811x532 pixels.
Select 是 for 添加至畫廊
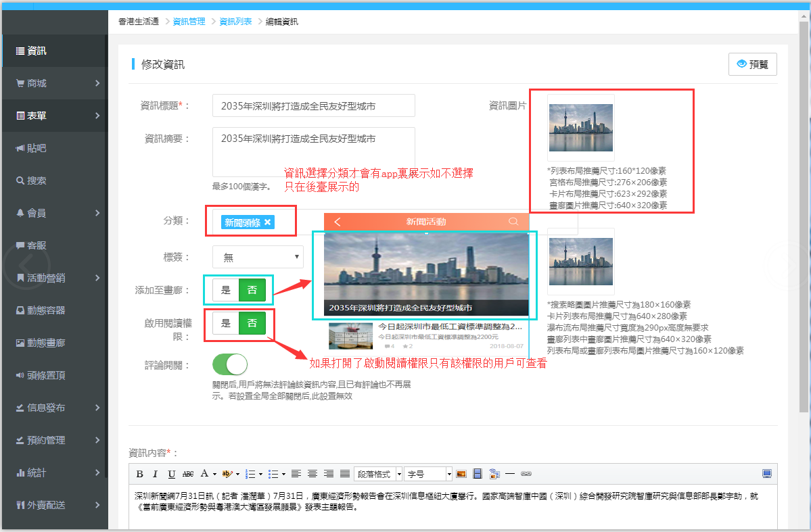click(226, 290)
